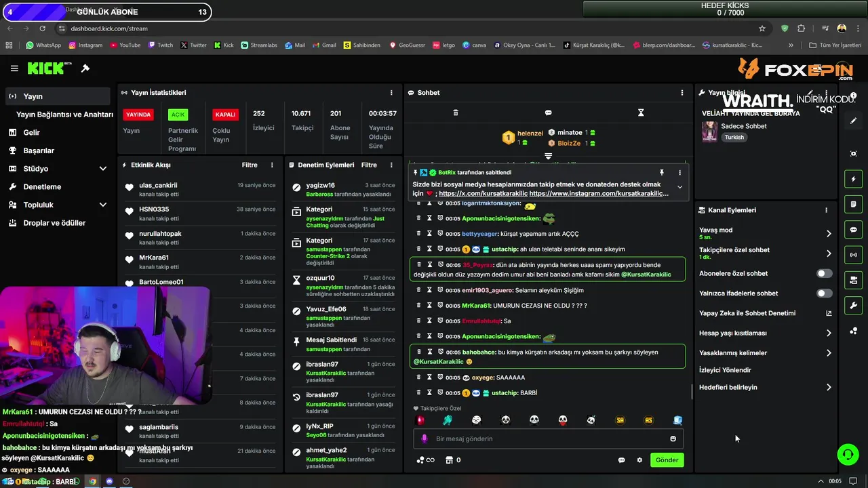The width and height of the screenshot is (868, 488).
Task: Open Hesap yaşı kısıtlaması arrow
Action: [829, 333]
